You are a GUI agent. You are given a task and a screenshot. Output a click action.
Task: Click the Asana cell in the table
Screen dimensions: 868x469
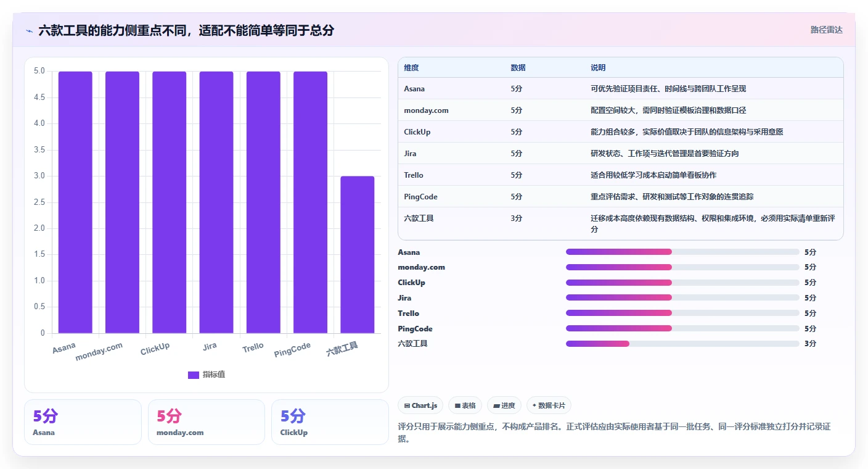point(414,89)
